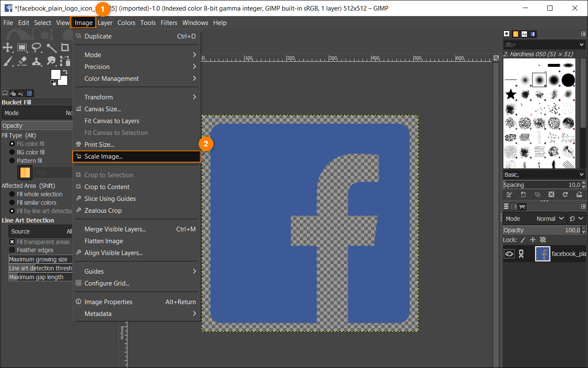Image resolution: width=588 pixels, height=368 pixels.
Task: Open the Colors menu
Action: tap(126, 23)
